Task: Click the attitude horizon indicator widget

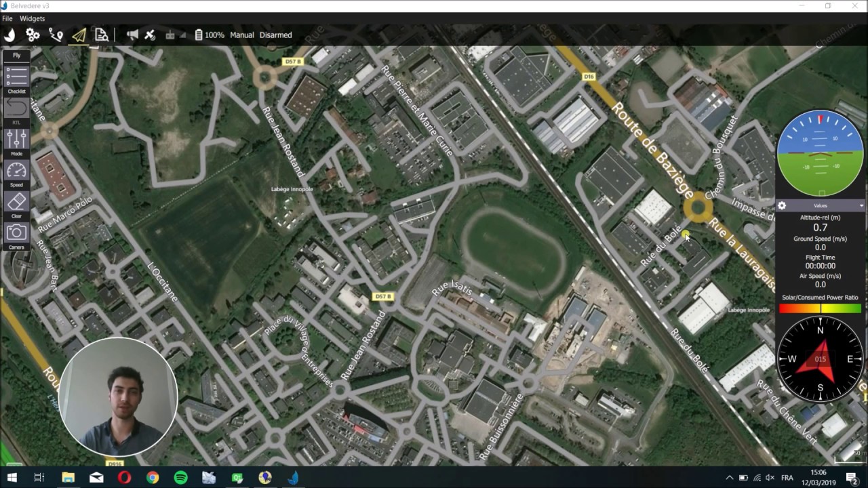Action: pos(820,154)
